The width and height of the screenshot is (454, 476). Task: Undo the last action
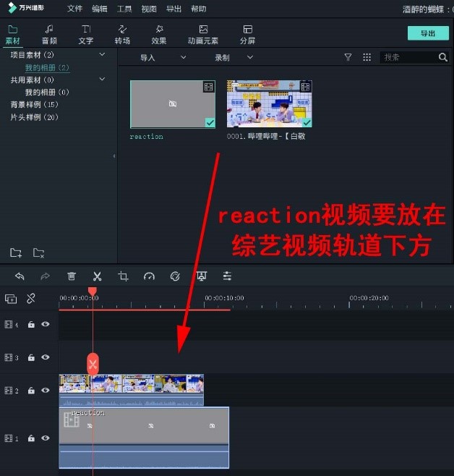tap(20, 276)
